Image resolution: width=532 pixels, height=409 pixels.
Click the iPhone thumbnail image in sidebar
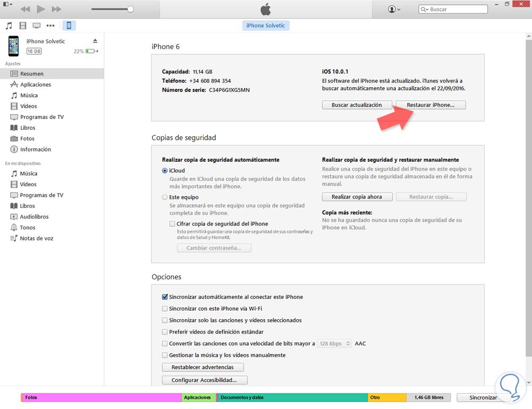14,46
